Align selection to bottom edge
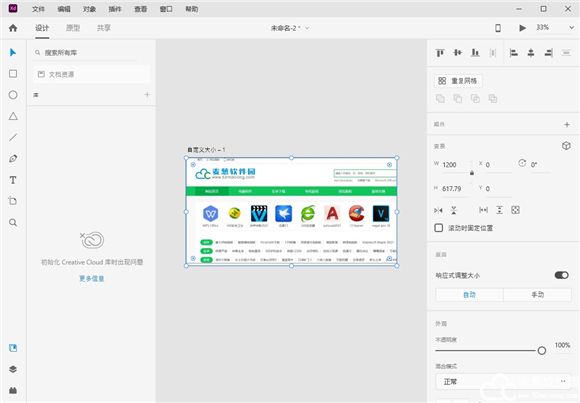This screenshot has height=403, width=580. (475, 53)
